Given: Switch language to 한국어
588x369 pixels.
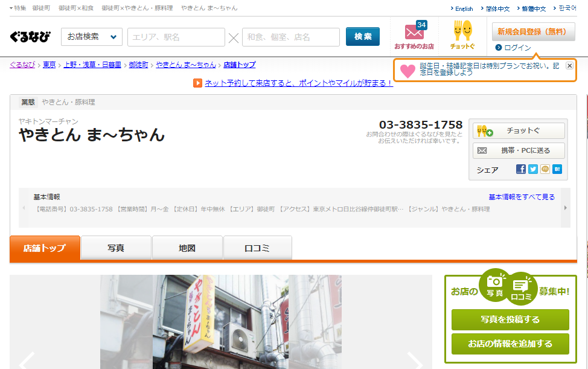Looking at the screenshot, I should pyautogui.click(x=567, y=8).
